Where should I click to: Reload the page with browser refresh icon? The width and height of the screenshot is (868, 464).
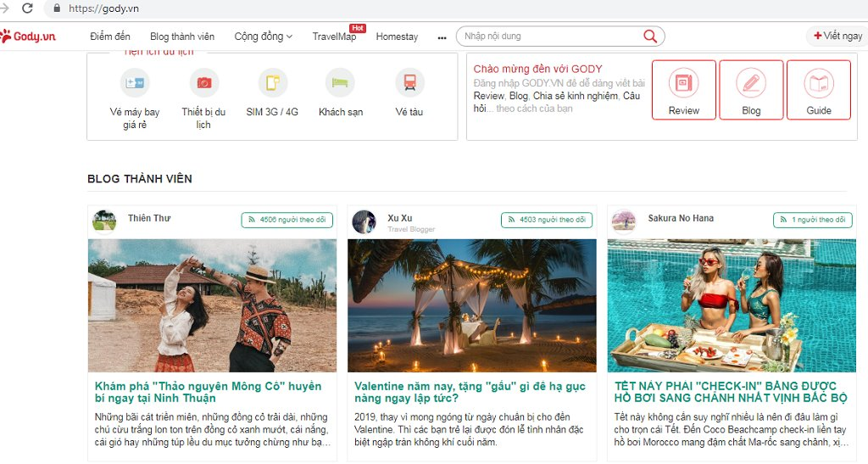27,8
